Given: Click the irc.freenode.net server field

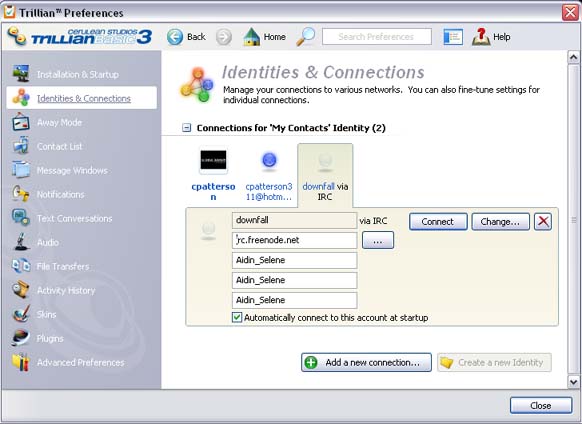Looking at the screenshot, I should tap(294, 240).
